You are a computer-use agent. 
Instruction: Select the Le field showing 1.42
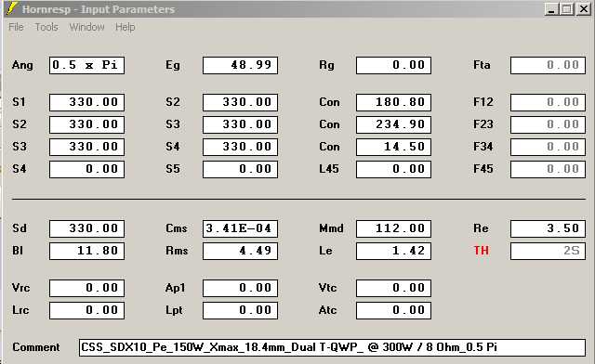tap(393, 251)
